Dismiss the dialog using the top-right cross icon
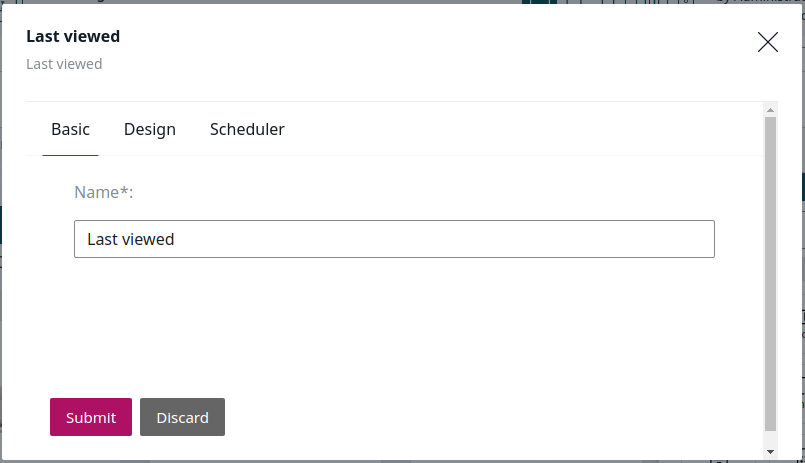 coord(768,42)
